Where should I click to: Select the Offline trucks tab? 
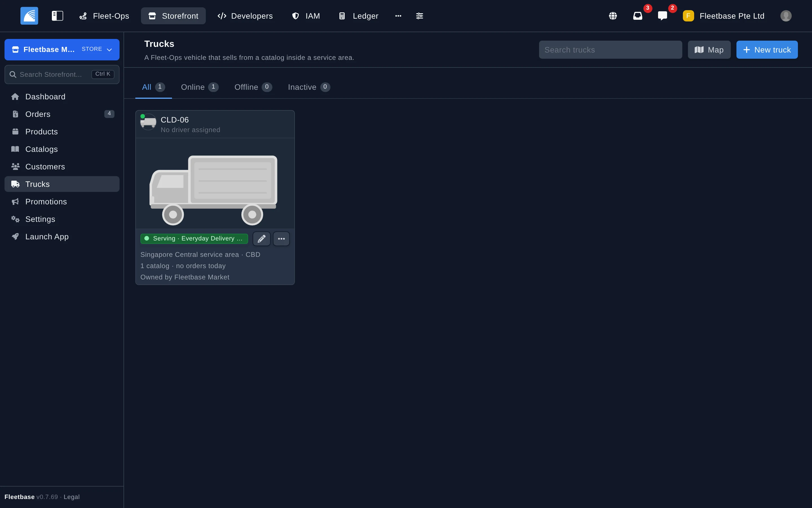point(253,87)
